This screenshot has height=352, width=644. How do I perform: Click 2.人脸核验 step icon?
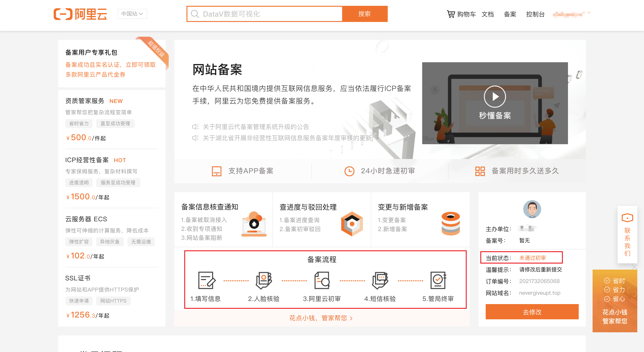click(x=264, y=280)
